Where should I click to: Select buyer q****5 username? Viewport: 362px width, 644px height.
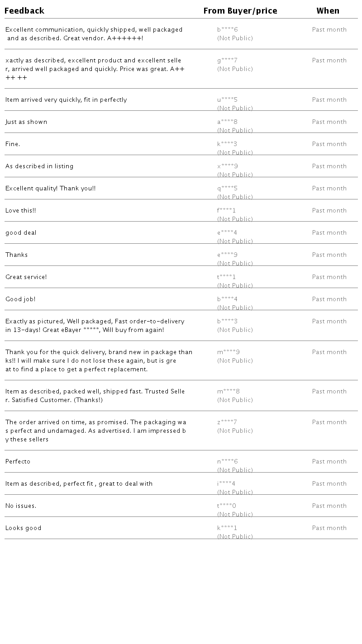coord(227,189)
